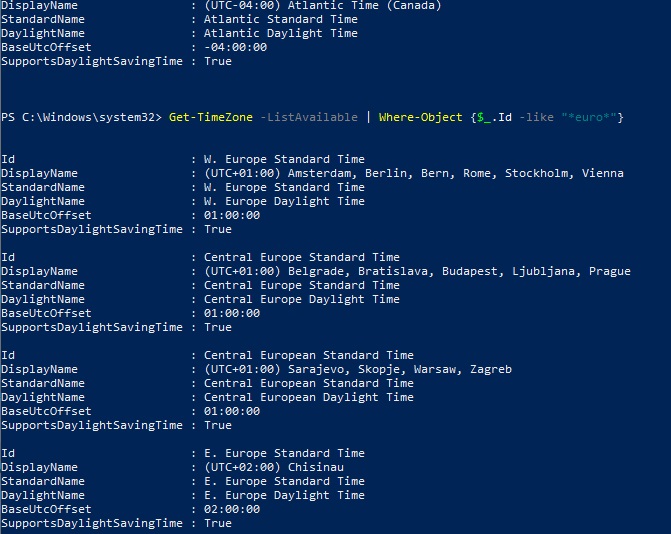The image size is (671, 534).
Task: Click the Get-TimeZone cmdlet text
Action: coord(207,117)
